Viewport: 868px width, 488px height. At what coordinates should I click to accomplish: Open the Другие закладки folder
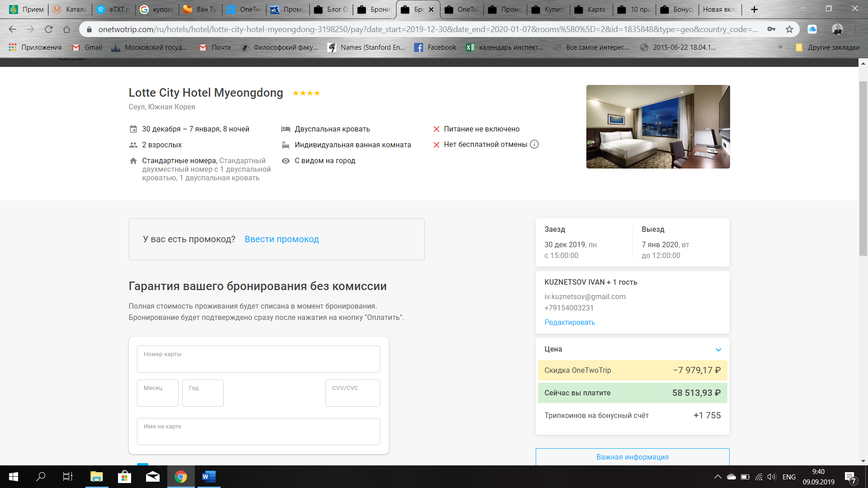828,47
